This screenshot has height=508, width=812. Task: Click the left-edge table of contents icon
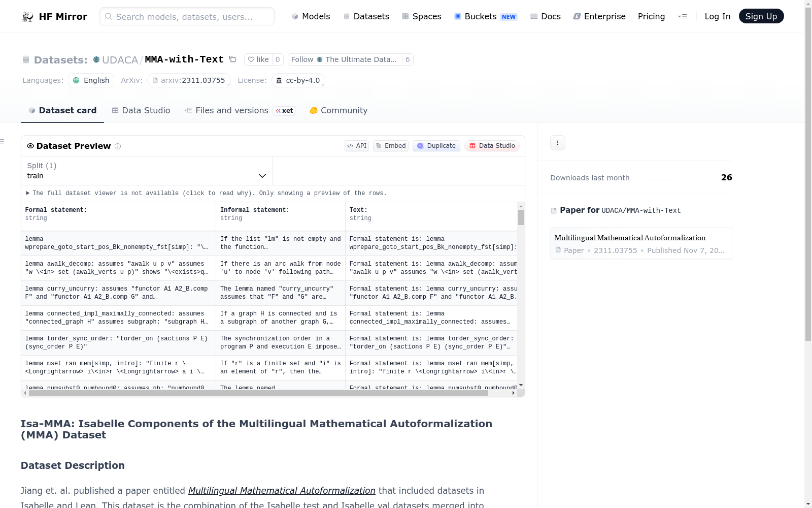click(x=3, y=141)
